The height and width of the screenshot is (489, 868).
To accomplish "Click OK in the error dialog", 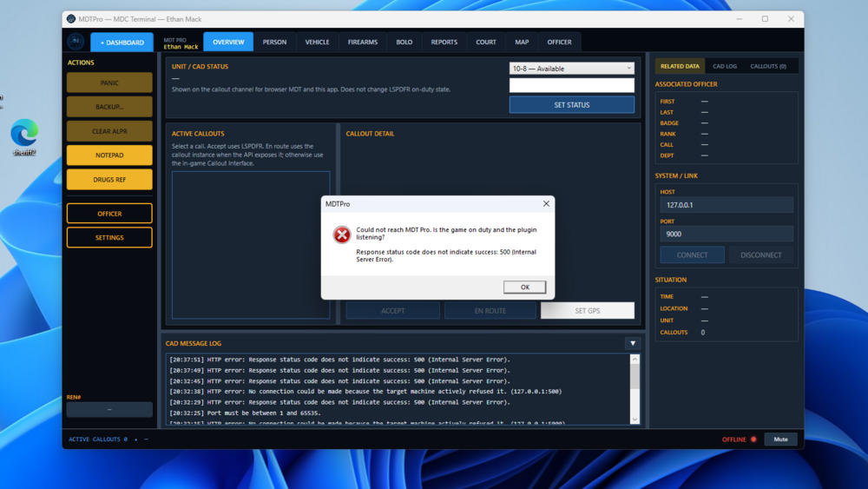I will [524, 287].
